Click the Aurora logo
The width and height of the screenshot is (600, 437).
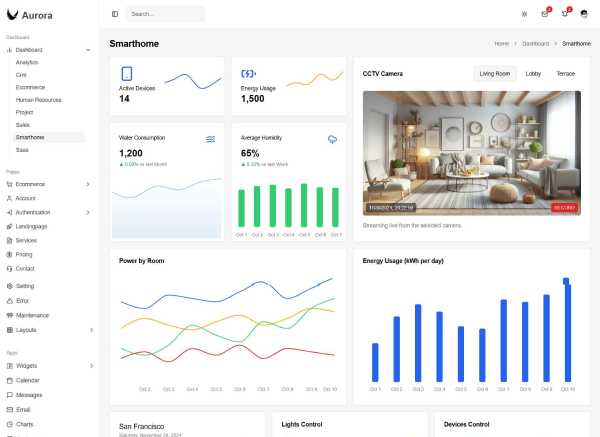click(30, 14)
